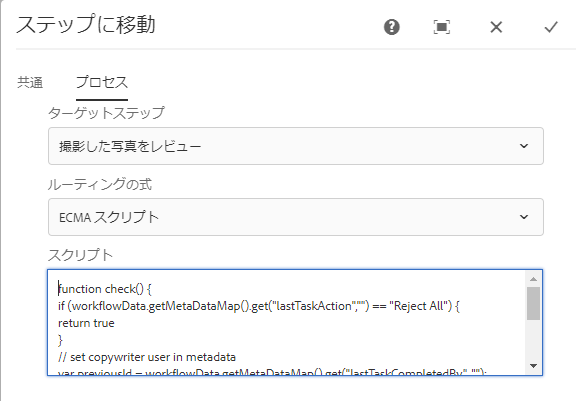Click the ターゲットステップ field label
583x401 pixels.
pos(106,113)
